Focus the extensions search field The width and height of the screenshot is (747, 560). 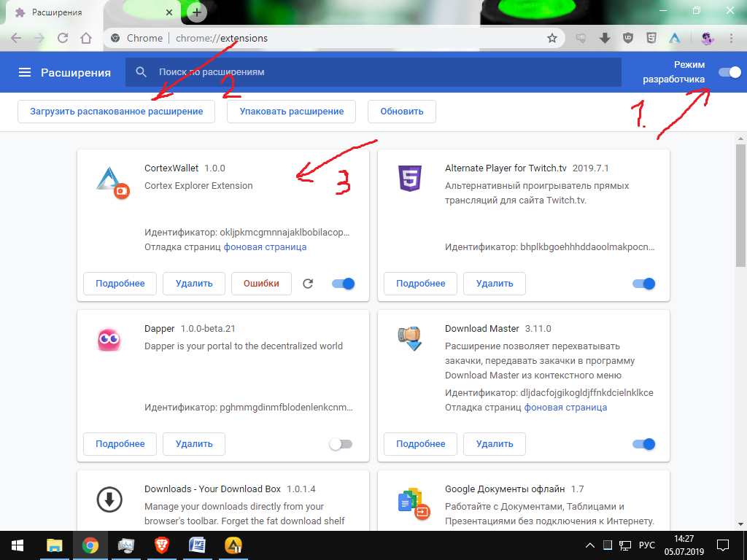373,72
